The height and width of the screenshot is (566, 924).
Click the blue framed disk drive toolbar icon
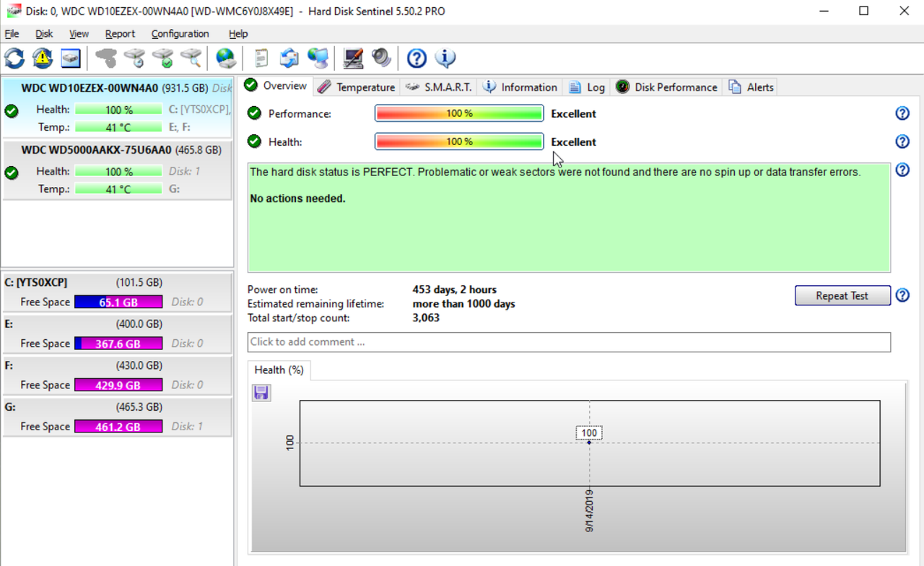pyautogui.click(x=70, y=58)
